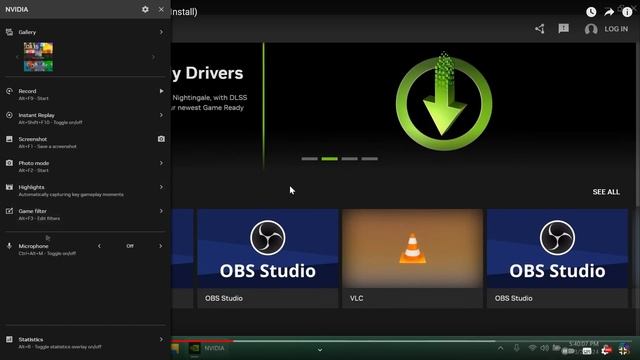
Task: Click the taskbar clock time
Action: coord(584,344)
